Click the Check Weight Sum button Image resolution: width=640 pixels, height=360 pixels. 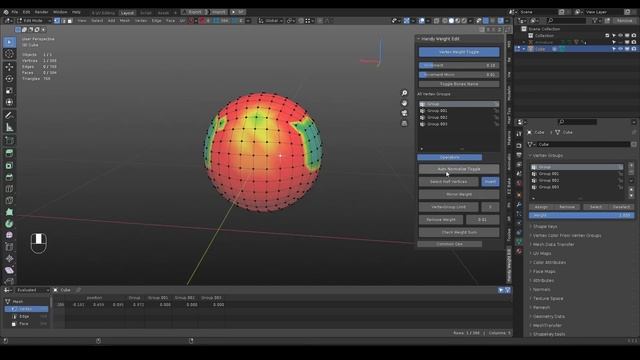[459, 232]
